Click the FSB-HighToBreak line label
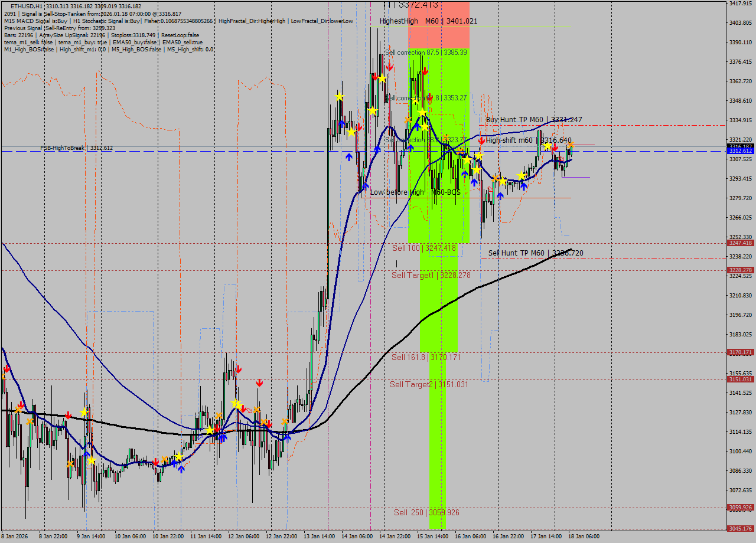756x543 pixels. tap(76, 148)
